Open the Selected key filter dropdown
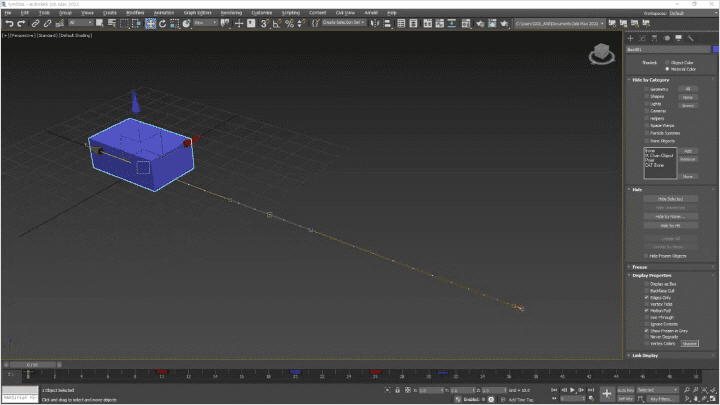720x405 pixels. pyautogui.click(x=657, y=390)
